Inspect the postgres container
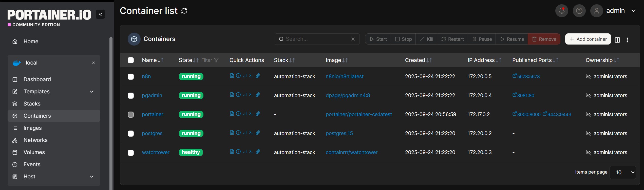 point(238,133)
